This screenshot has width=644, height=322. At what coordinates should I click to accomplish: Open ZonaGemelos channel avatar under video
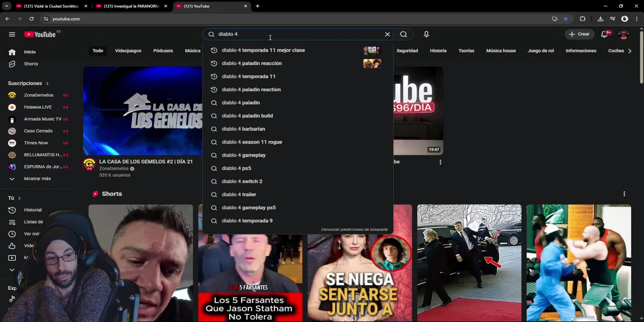(x=89, y=164)
